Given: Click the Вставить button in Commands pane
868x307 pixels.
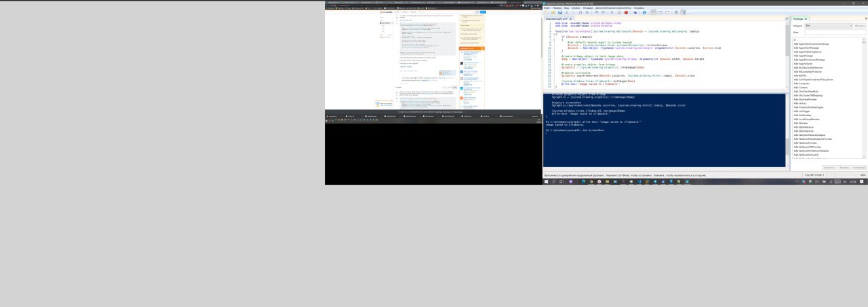Looking at the screenshot, I should pos(844,168).
